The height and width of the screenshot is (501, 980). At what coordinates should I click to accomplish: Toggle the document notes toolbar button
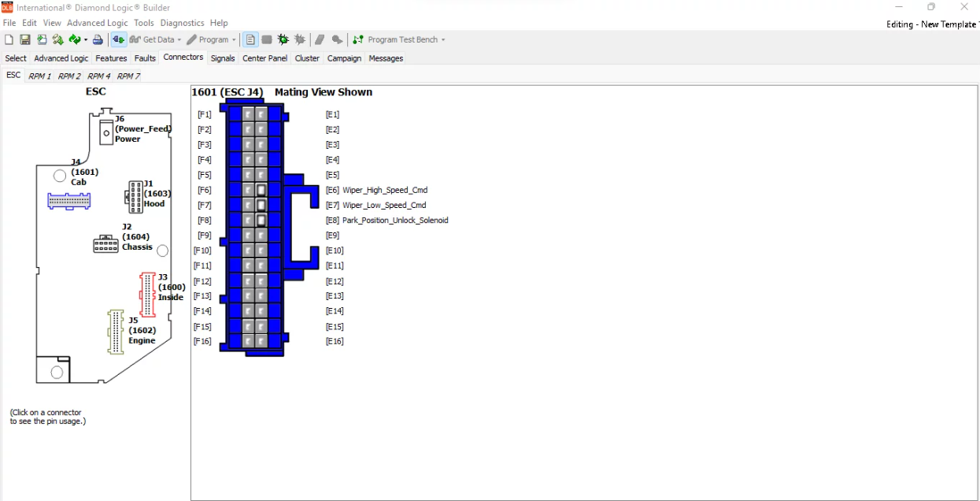pos(250,39)
